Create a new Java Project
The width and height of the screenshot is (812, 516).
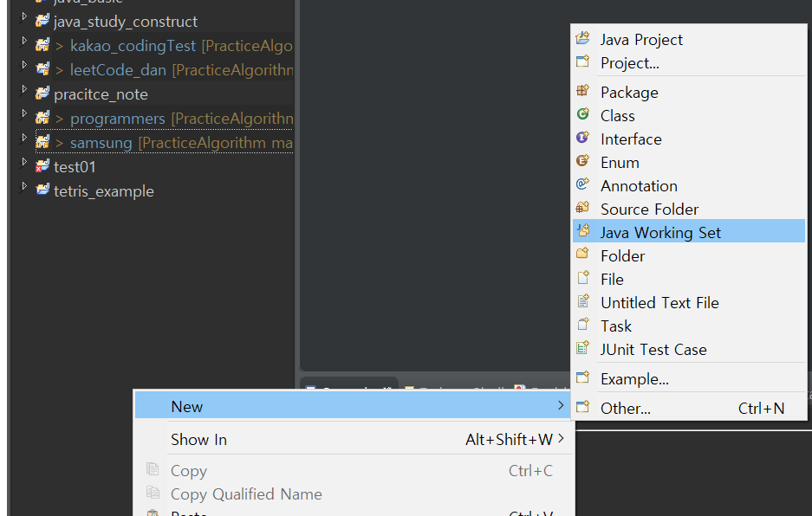tap(641, 39)
